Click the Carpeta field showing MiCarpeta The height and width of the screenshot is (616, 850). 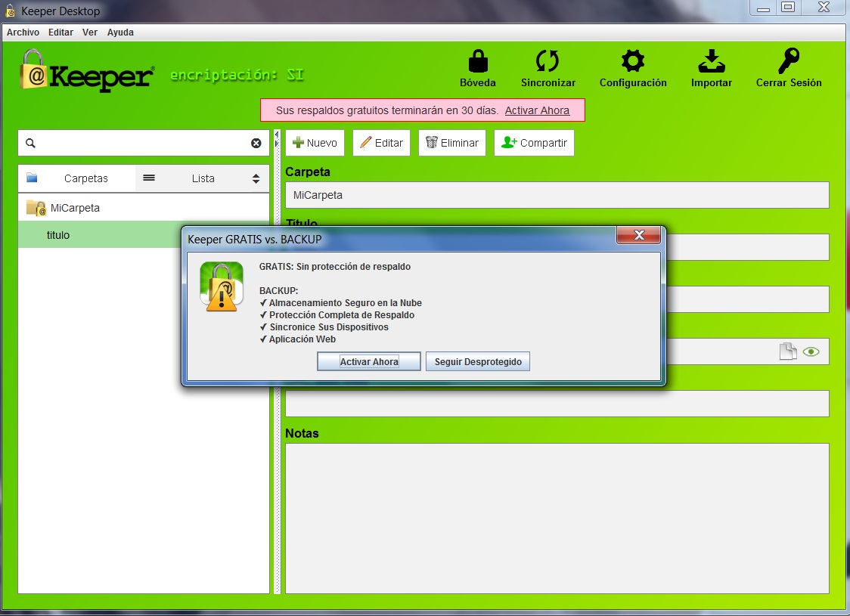coord(557,195)
